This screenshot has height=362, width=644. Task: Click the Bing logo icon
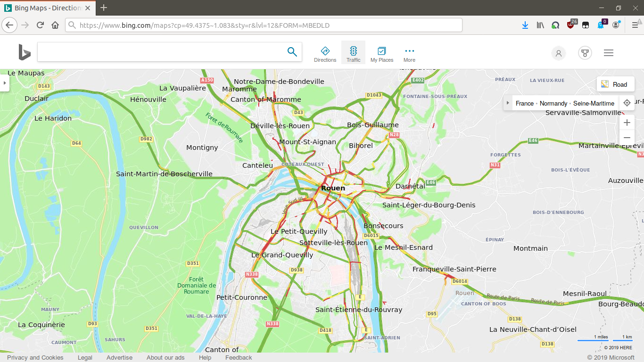(25, 52)
